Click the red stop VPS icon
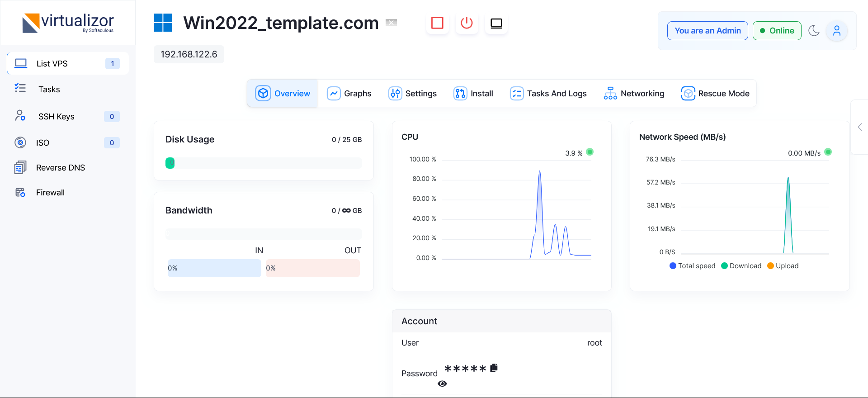The width and height of the screenshot is (868, 398). [437, 23]
